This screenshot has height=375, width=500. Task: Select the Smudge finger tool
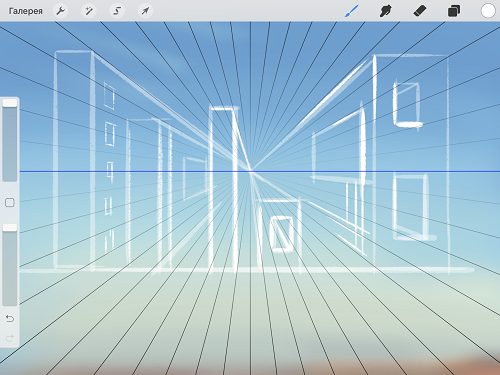pos(386,11)
